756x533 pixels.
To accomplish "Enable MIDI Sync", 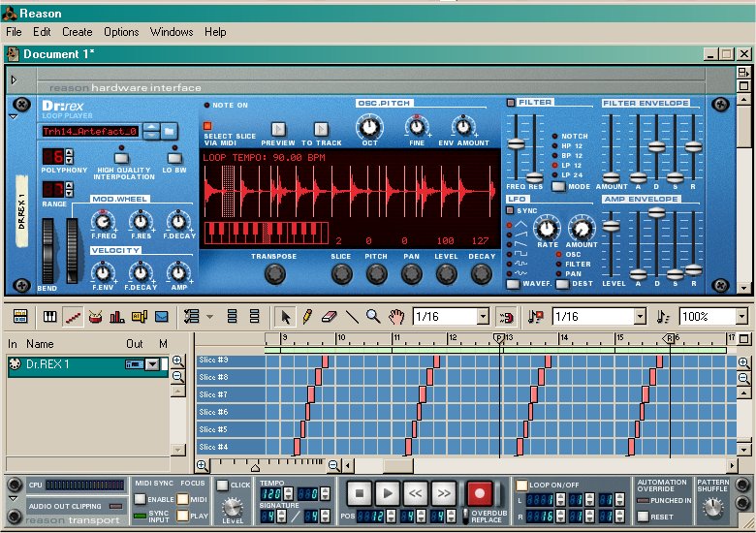I will tap(140, 499).
